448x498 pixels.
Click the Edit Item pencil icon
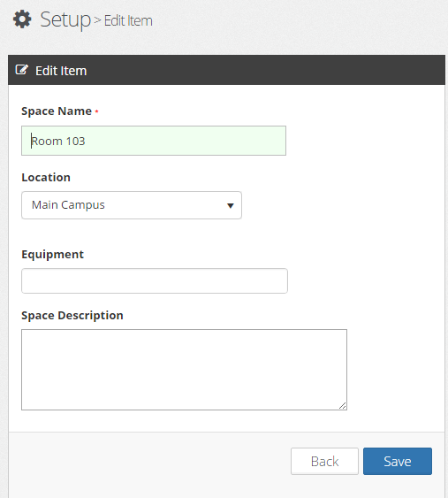tap(22, 70)
